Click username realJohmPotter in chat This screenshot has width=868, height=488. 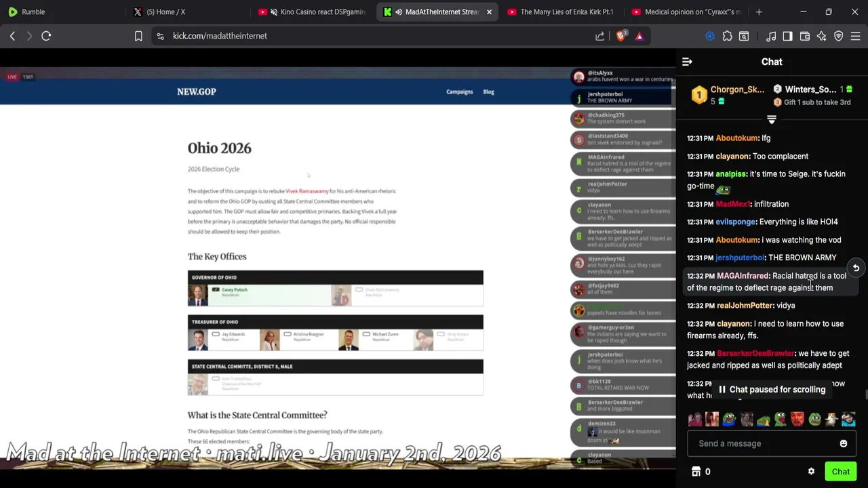point(745,306)
